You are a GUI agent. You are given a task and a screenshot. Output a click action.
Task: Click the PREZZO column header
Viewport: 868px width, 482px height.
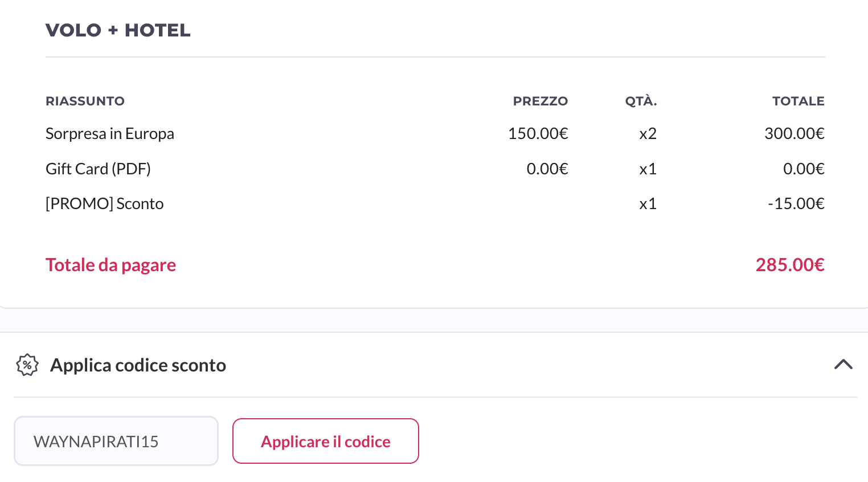pos(540,101)
